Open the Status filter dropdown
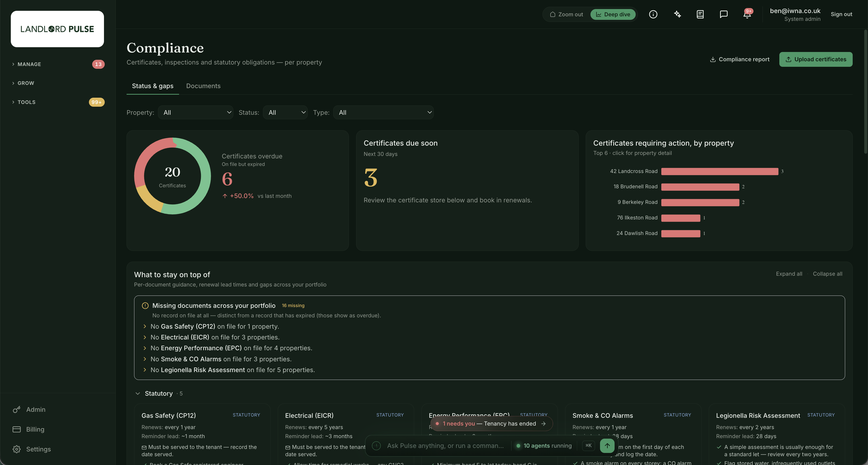Image resolution: width=868 pixels, height=465 pixels. click(x=285, y=112)
